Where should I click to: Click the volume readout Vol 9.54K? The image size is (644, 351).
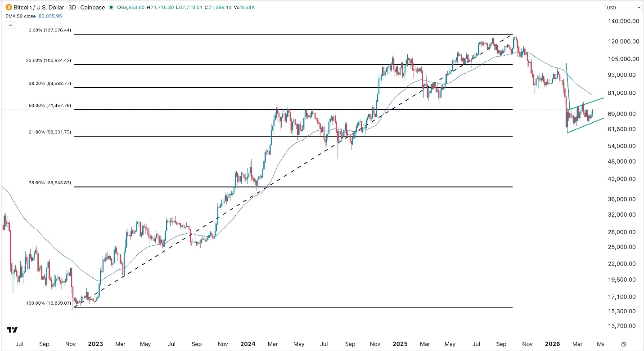(244, 7)
